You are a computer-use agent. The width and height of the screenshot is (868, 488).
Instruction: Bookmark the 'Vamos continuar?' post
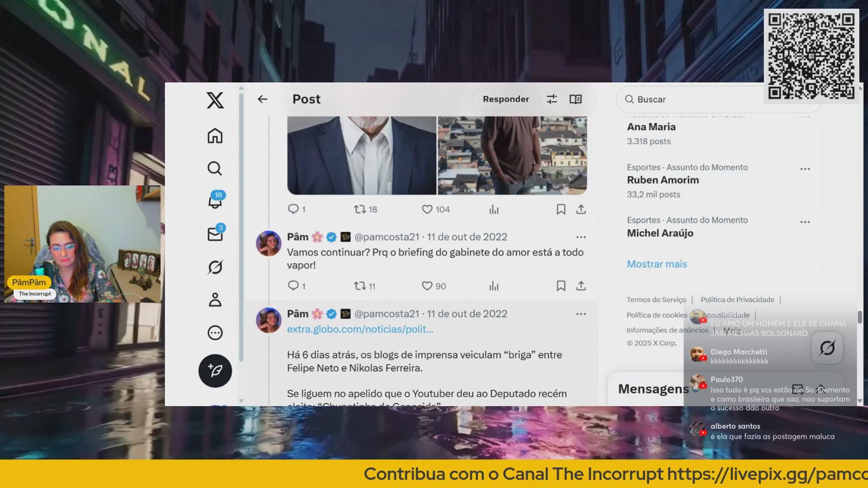tap(561, 286)
